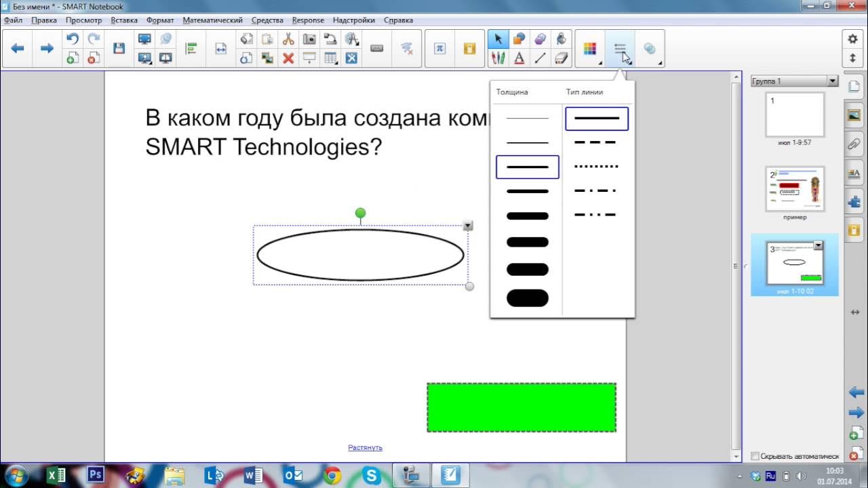This screenshot has width=868, height=488.
Task: Select the Text tool with letter A
Action: click(x=519, y=58)
